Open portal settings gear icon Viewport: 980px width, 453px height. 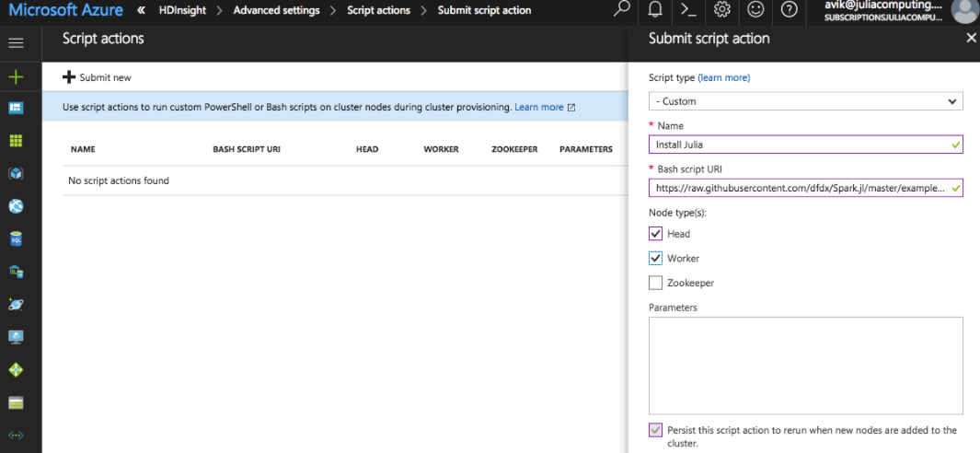tap(722, 9)
